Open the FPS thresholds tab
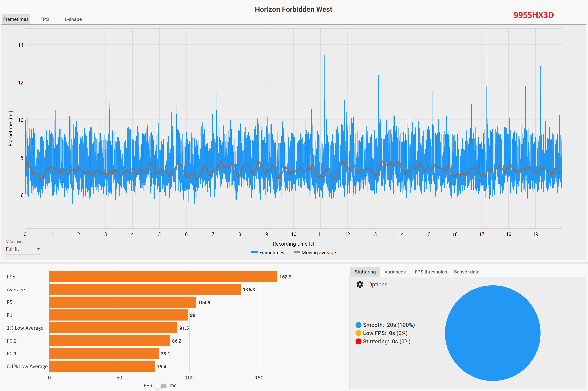The height and width of the screenshot is (391, 588). [x=431, y=272]
